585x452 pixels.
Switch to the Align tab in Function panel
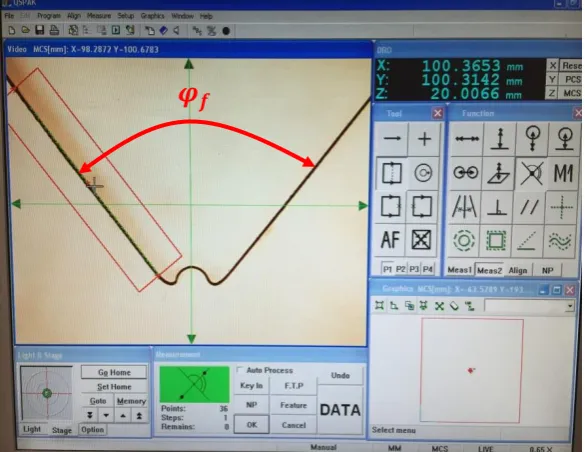(518, 270)
